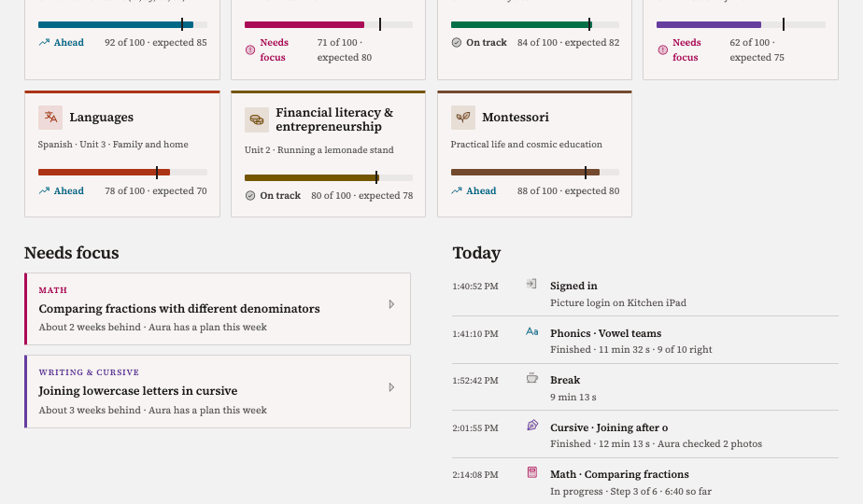Click the 92 of 100 blue progress bar
Image resolution: width=863 pixels, height=504 pixels.
122,25
